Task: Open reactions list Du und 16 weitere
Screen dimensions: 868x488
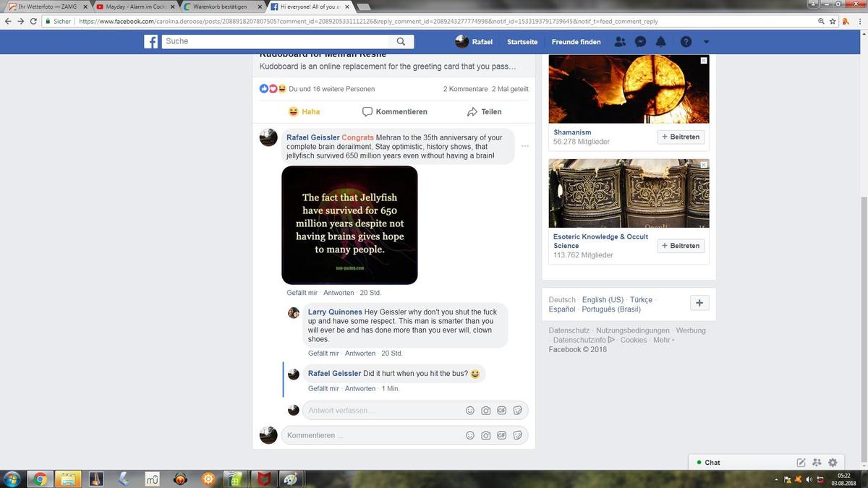Action: 331,89
